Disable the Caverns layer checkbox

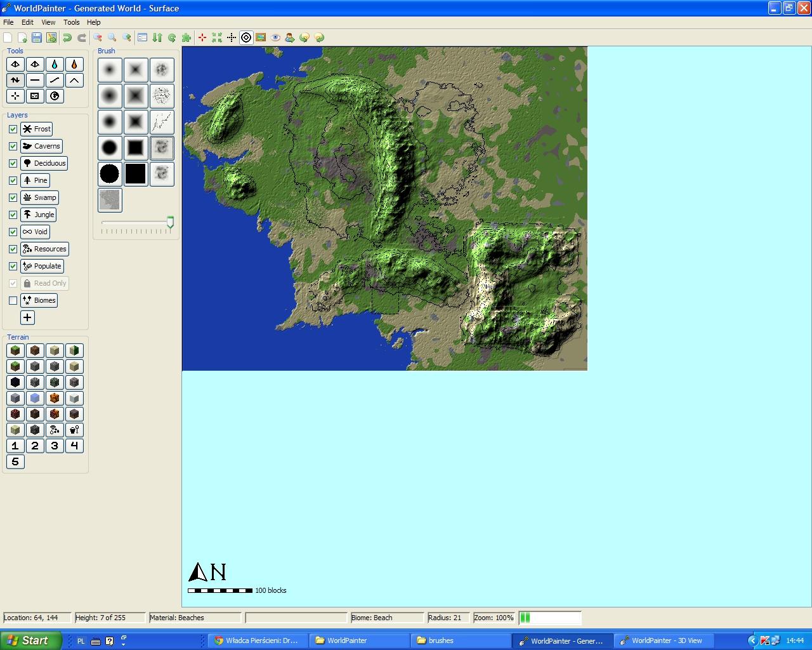tap(13, 146)
